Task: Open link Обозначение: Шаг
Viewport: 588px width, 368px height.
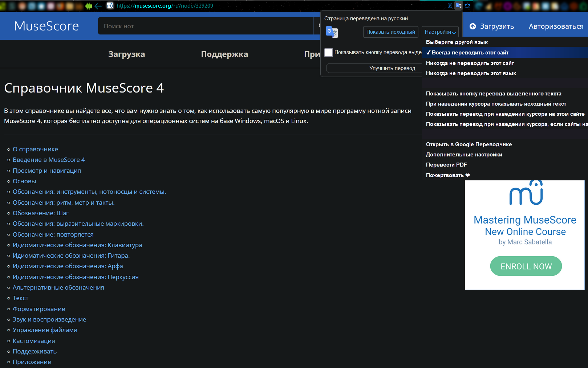Action: (x=41, y=213)
